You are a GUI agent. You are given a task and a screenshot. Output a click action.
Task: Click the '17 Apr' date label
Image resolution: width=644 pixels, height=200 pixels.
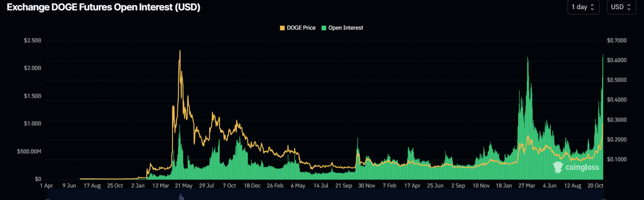point(412,185)
